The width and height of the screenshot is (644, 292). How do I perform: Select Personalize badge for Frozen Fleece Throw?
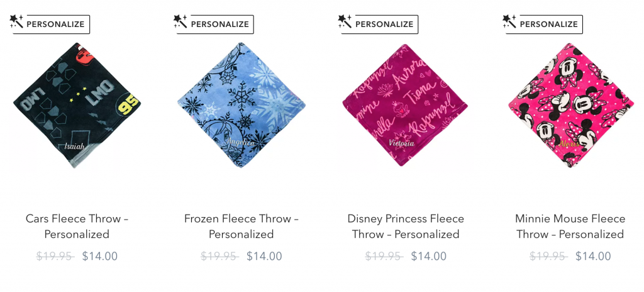click(214, 25)
